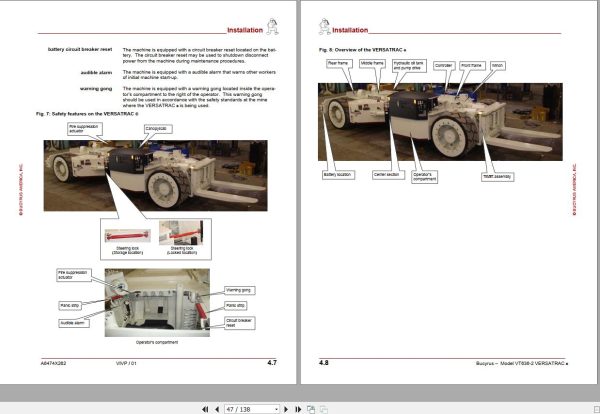Click the 'Rear frame' callout label
Viewport: 600px width, 414px height.
tap(339, 64)
